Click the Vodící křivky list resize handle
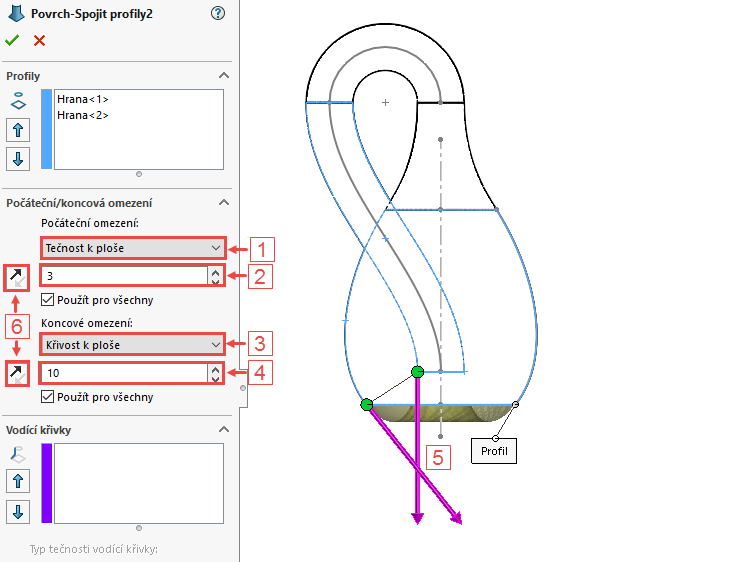Screen dimensions: 750x562 point(139,528)
